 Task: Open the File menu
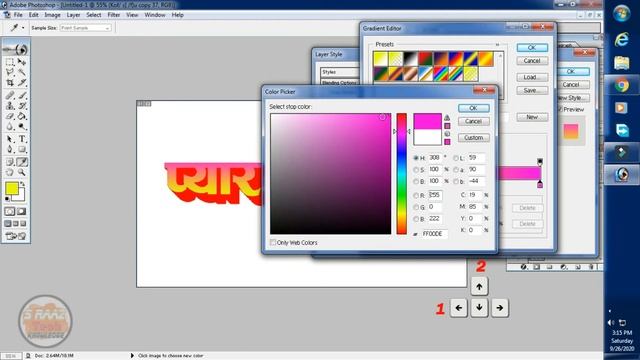18,15
